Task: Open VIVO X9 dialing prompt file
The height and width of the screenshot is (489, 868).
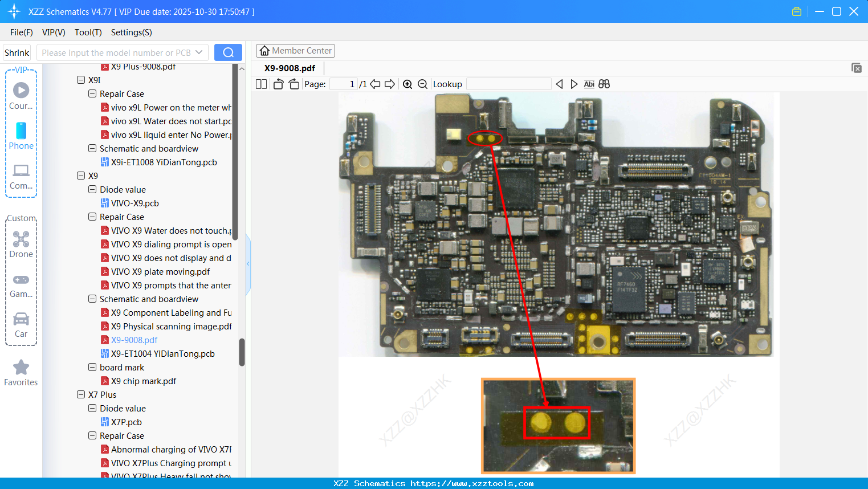Action: tap(172, 244)
